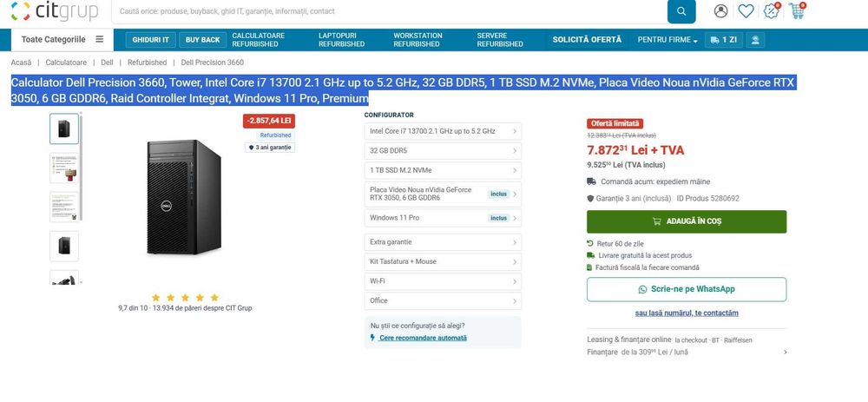
Task: Click the hamburger icon beside Toate Categoriile
Action: [x=100, y=39]
